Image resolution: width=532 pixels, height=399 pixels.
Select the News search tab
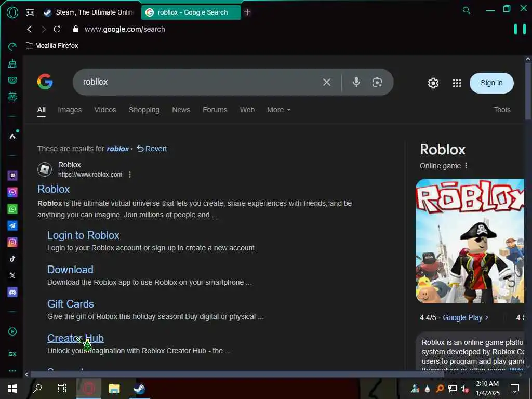181,110
